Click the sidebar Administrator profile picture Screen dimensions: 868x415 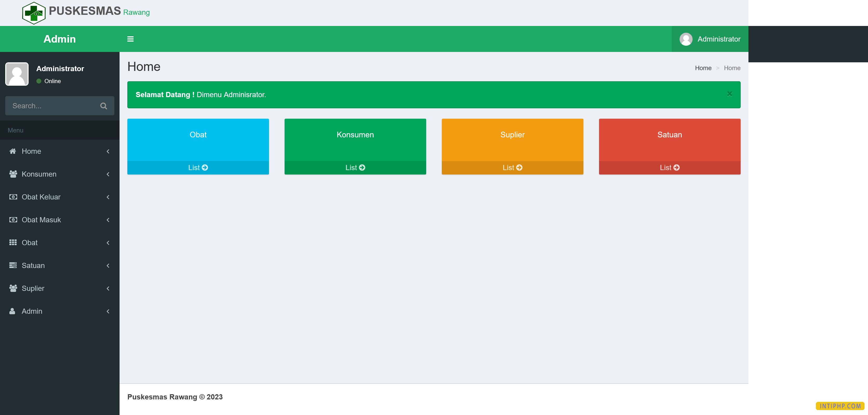[x=17, y=74]
